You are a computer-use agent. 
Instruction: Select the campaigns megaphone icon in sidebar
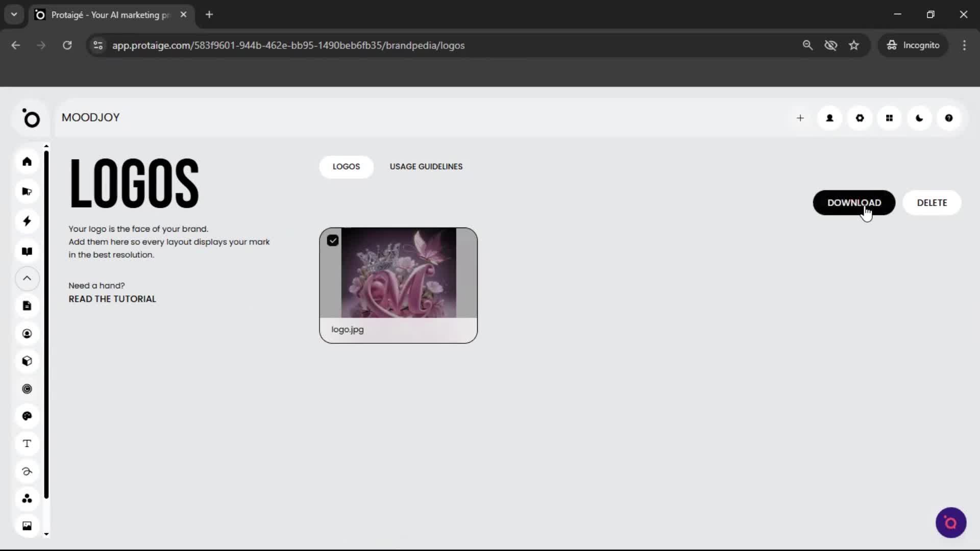click(27, 191)
